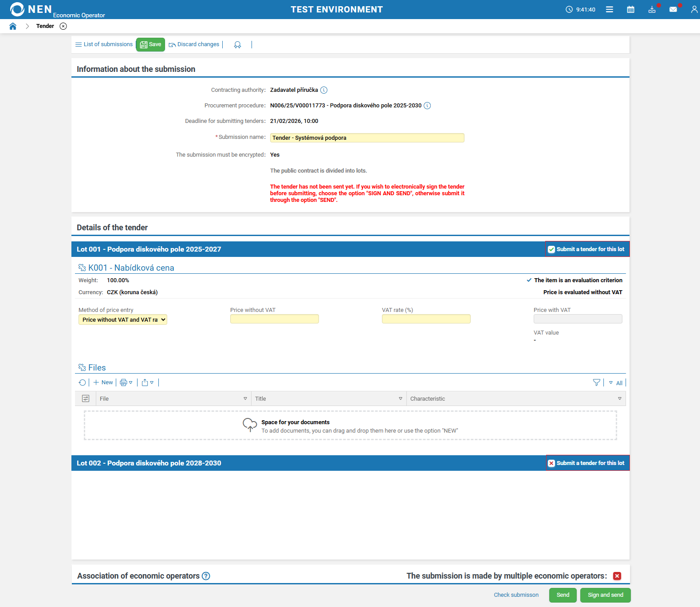Screen dimensions: 700x607
Task: Open the column settings icon
Action: (86, 398)
